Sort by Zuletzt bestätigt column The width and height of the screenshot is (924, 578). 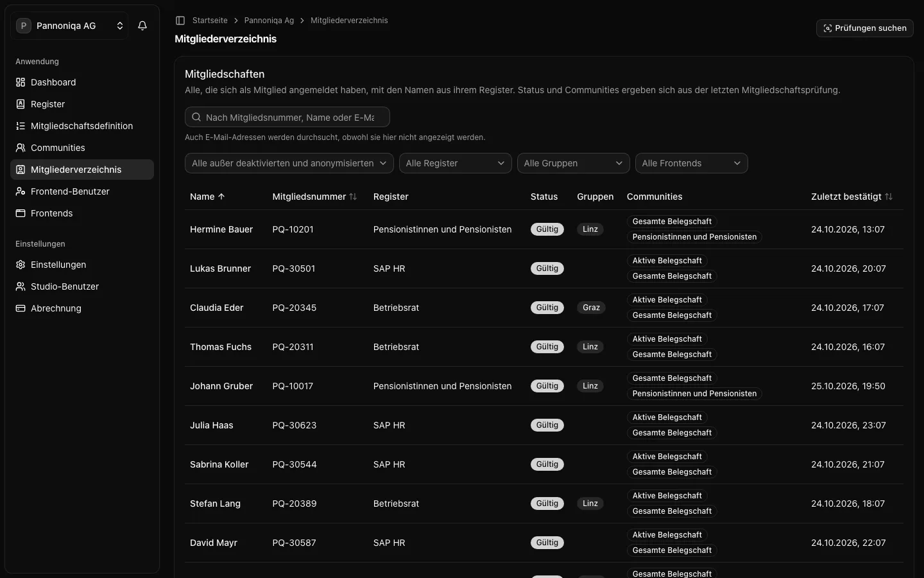click(851, 197)
